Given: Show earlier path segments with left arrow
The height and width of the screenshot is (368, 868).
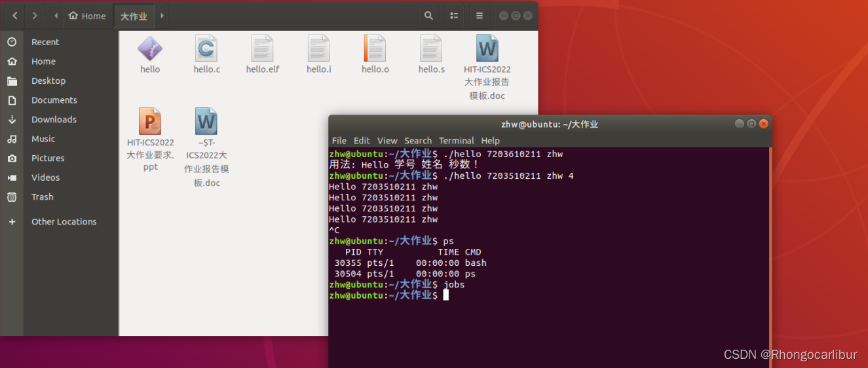Looking at the screenshot, I should click(56, 16).
